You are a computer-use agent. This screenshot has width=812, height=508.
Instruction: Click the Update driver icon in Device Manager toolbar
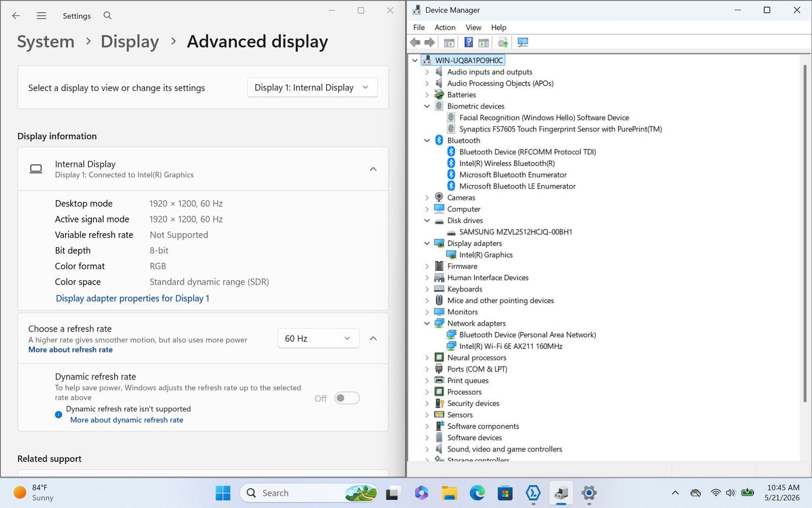pyautogui.click(x=502, y=43)
